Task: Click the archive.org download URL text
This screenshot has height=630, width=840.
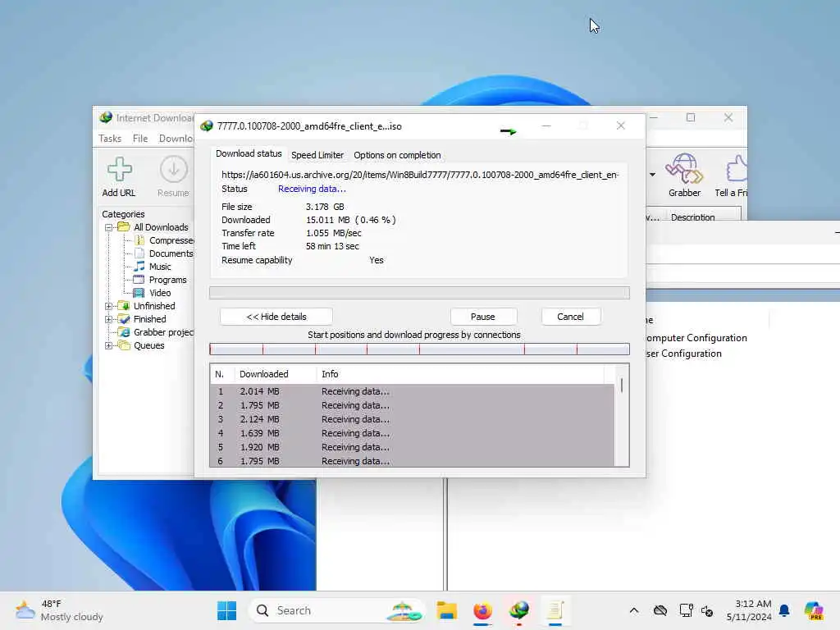Action: click(420, 175)
